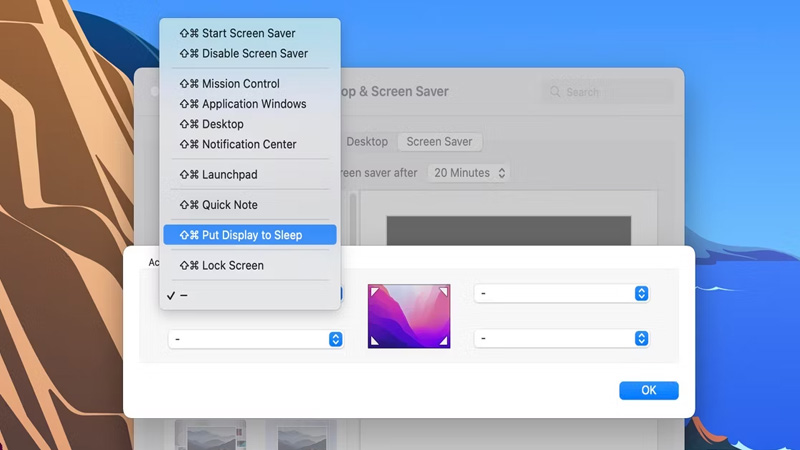Choose Put Display to Sleep
800x450 pixels.
[250, 235]
